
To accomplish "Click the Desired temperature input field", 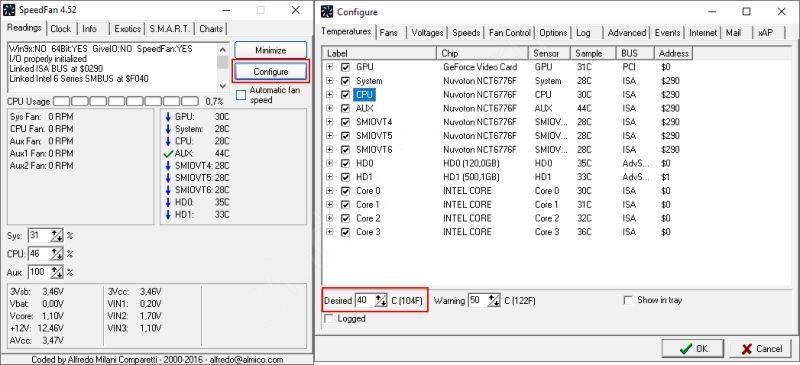I will click(x=365, y=301).
